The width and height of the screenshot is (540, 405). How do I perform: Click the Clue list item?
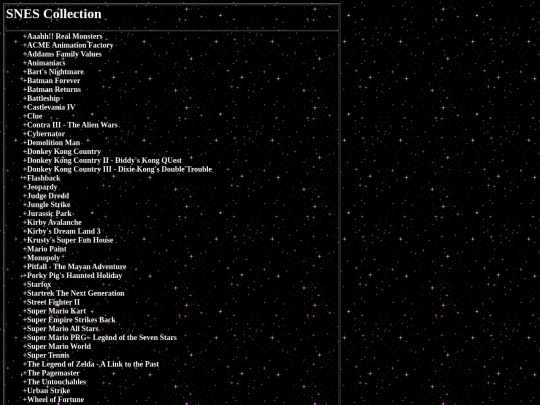point(34,116)
